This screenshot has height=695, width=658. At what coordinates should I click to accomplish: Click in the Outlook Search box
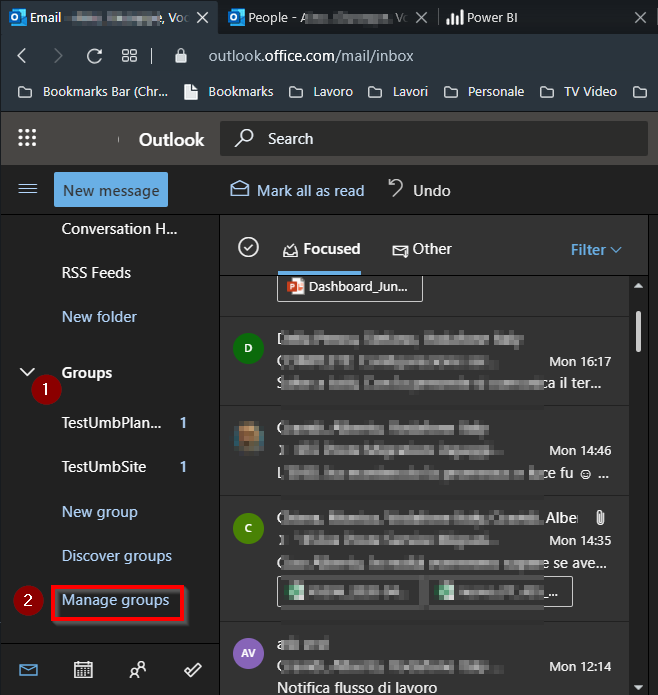pos(434,138)
